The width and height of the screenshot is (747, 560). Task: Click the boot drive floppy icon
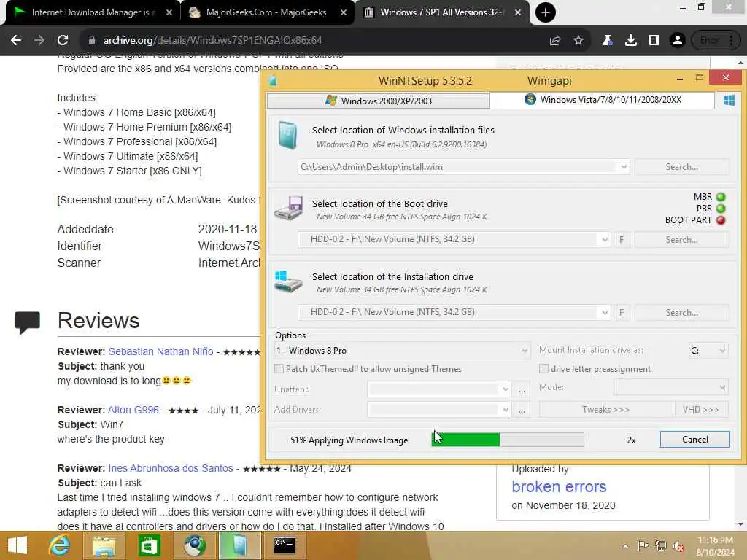click(289, 208)
